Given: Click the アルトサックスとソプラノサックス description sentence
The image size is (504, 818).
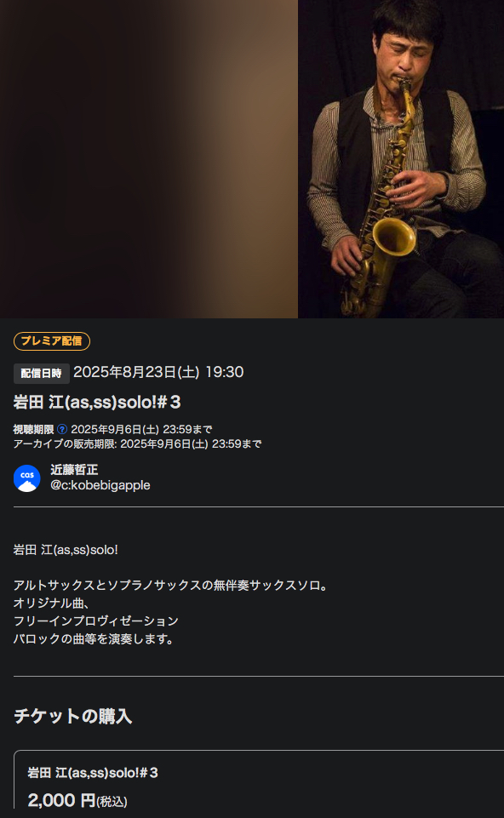Looking at the screenshot, I should 172,586.
